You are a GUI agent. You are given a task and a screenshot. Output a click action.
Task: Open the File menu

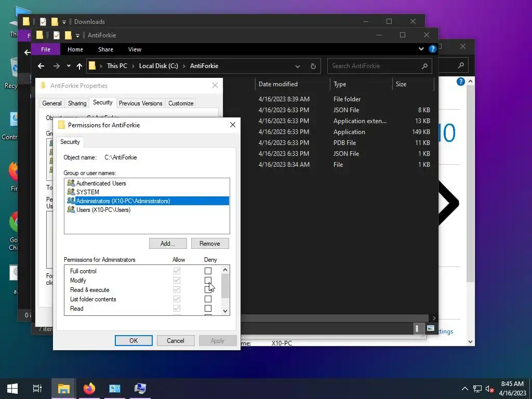coord(46,49)
